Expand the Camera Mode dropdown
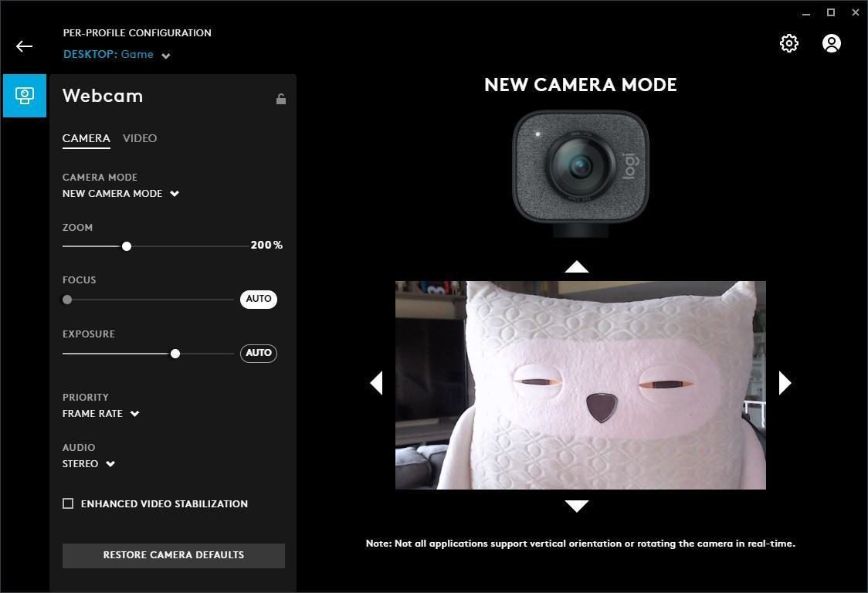Screen dimensions: 868x593 pyautogui.click(x=120, y=194)
